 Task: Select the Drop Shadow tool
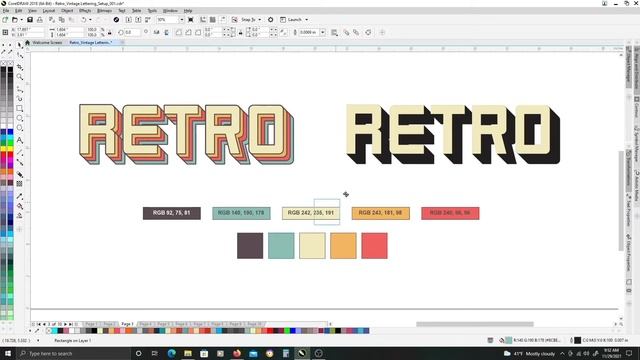coord(19,174)
